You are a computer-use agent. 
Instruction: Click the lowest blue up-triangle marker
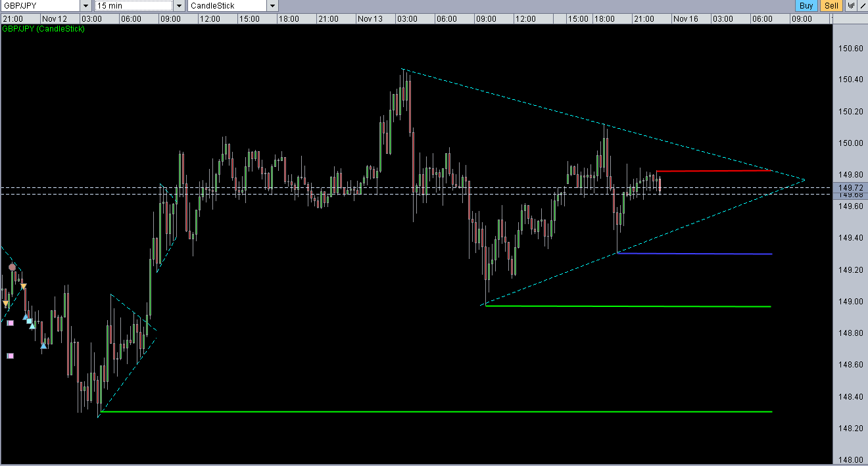point(44,345)
